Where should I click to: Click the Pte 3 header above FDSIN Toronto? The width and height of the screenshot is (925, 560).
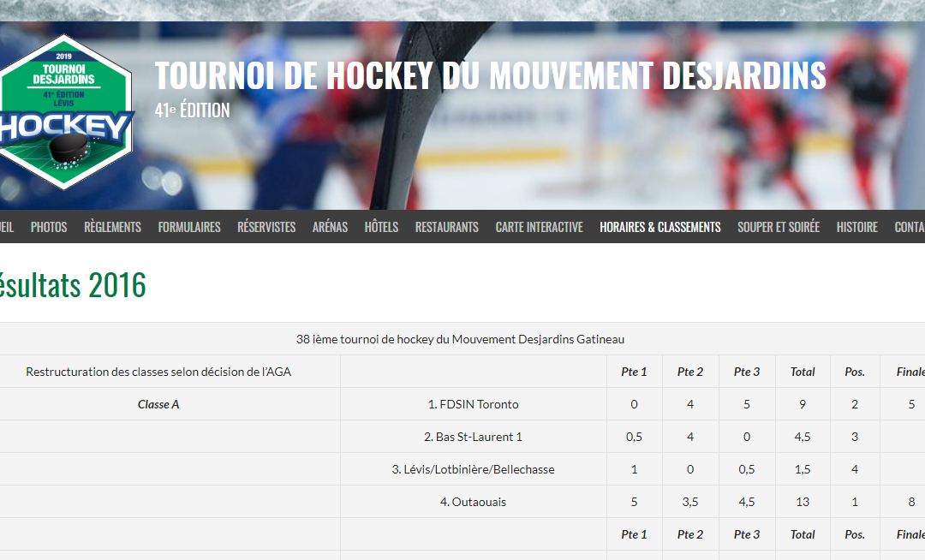click(x=747, y=372)
